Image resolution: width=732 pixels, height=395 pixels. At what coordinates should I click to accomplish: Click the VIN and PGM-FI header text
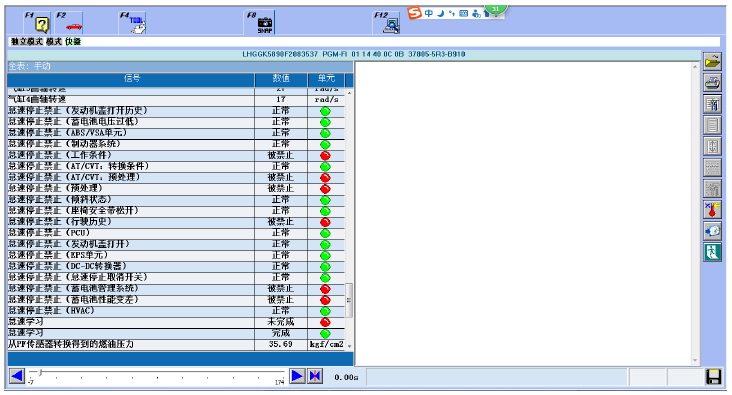(x=353, y=54)
